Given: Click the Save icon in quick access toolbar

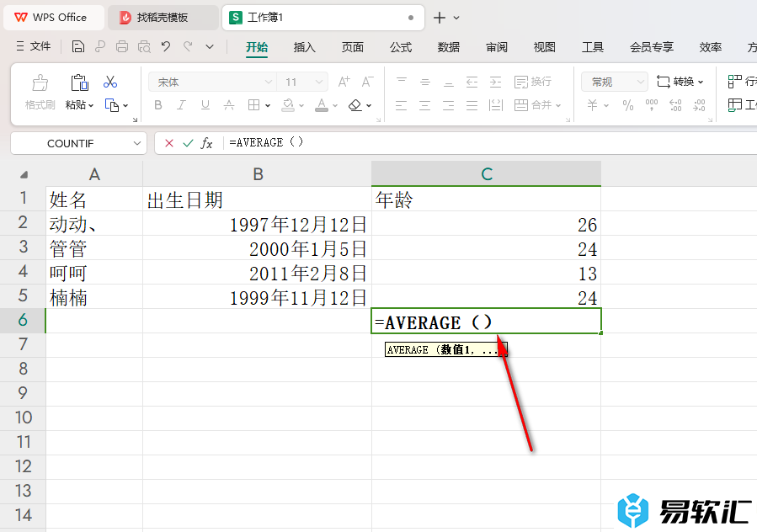Looking at the screenshot, I should (77, 46).
